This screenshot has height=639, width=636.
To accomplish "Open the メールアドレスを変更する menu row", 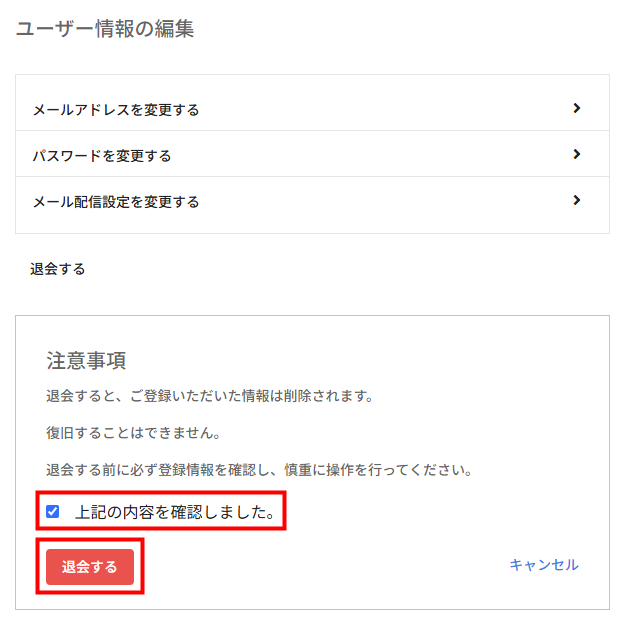I will [x=116, y=109].
